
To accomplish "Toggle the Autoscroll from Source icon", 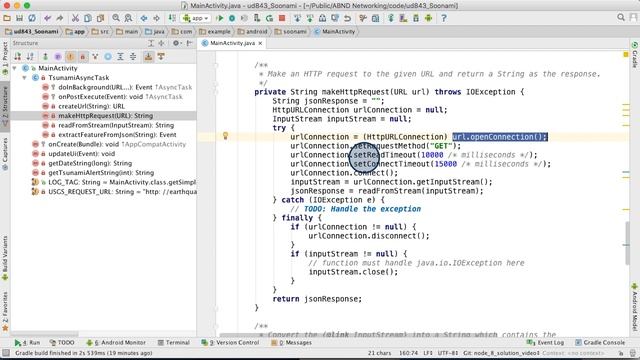I will pyautogui.click(x=161, y=57).
